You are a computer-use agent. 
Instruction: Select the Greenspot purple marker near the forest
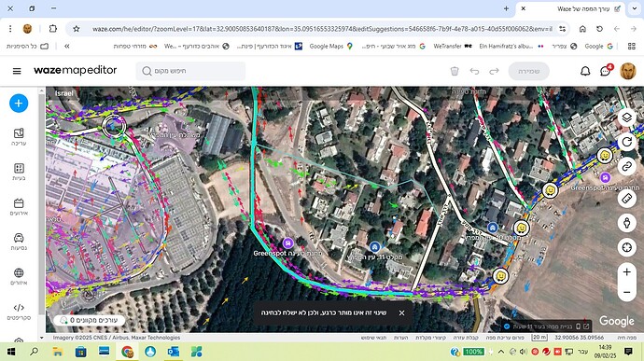coord(288,243)
